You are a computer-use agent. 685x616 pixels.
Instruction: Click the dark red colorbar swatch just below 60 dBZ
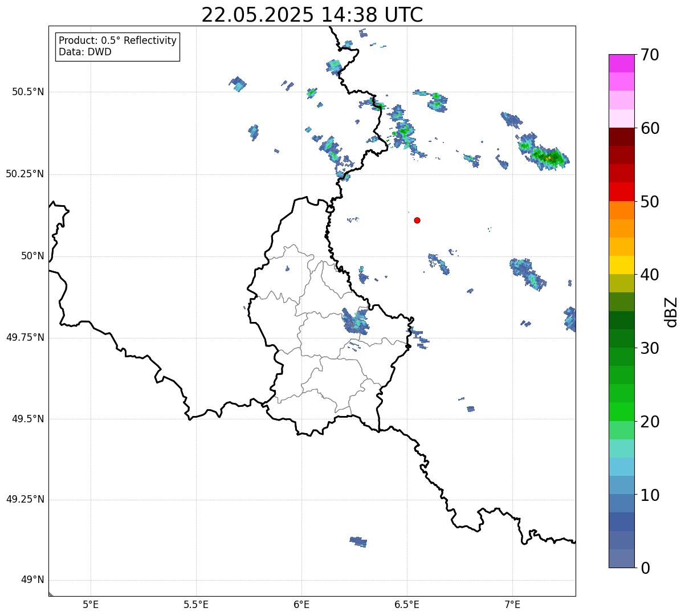coord(621,137)
